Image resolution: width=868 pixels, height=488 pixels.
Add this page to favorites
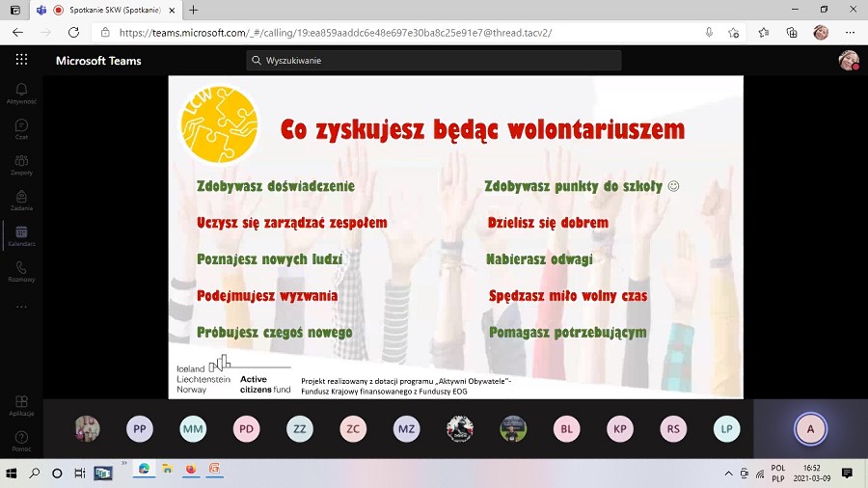pyautogui.click(x=734, y=32)
